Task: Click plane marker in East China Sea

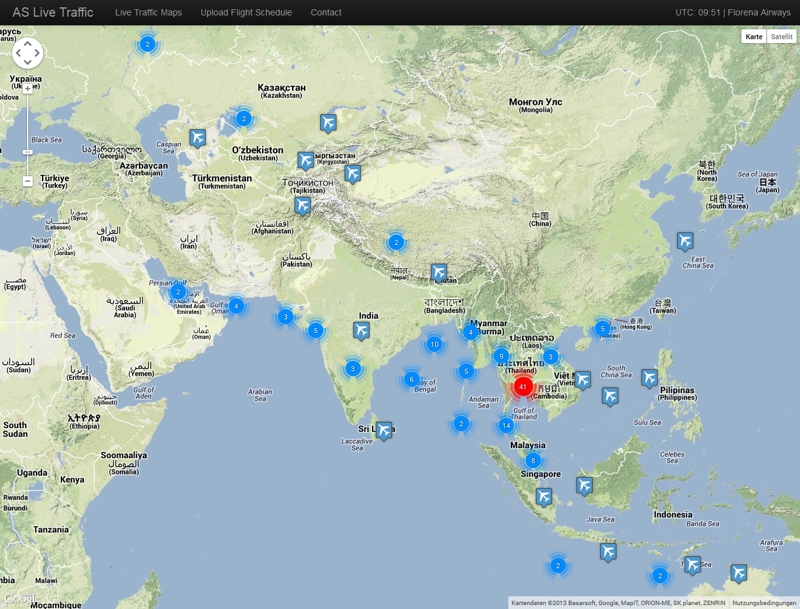Action: 685,241
